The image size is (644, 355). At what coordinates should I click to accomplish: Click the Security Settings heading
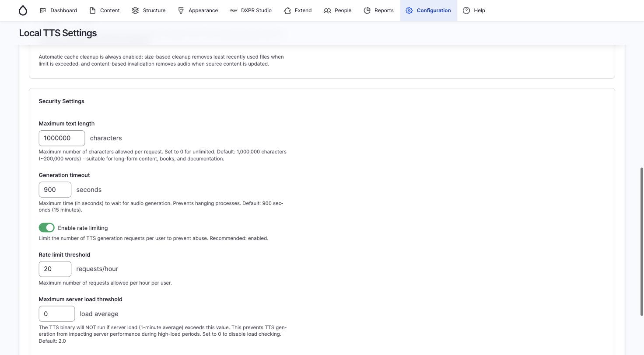pos(61,101)
